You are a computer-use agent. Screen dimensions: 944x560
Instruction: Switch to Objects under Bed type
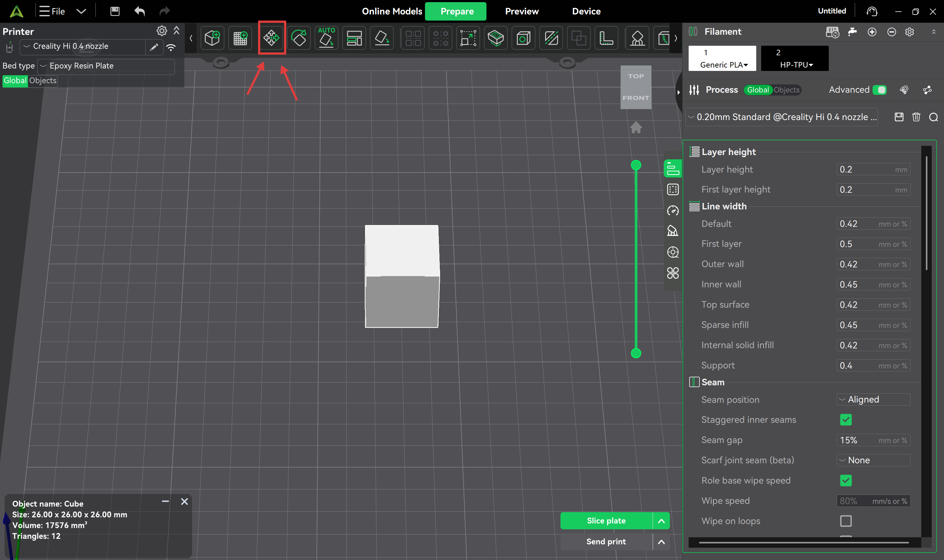click(43, 81)
